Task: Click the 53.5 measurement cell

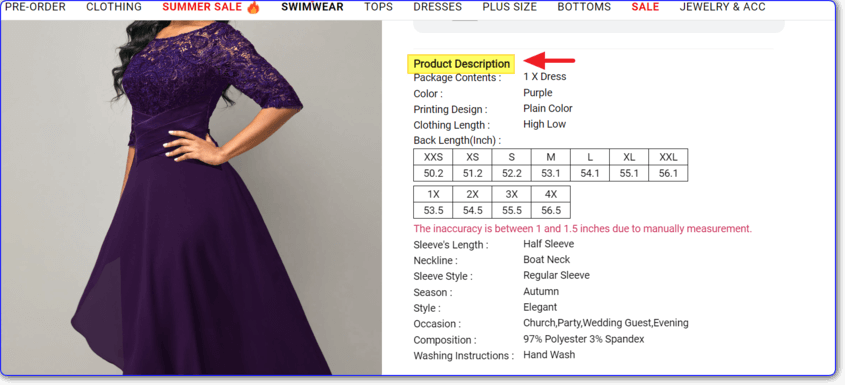Action: (x=433, y=210)
